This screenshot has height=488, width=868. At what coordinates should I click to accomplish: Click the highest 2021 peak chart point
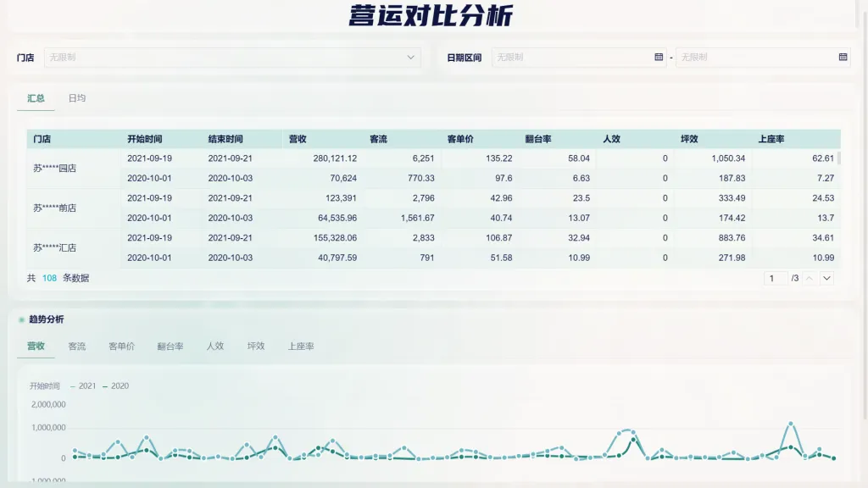[791, 424]
